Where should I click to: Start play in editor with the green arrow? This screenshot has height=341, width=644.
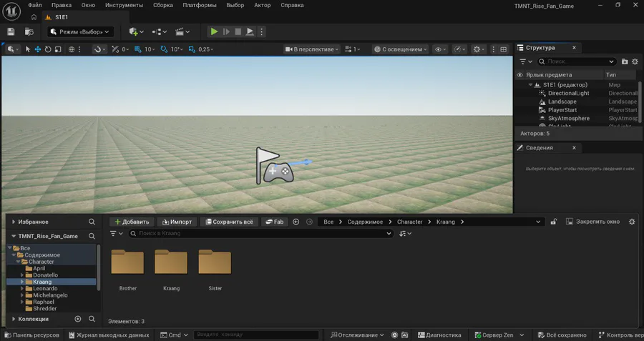tap(214, 31)
